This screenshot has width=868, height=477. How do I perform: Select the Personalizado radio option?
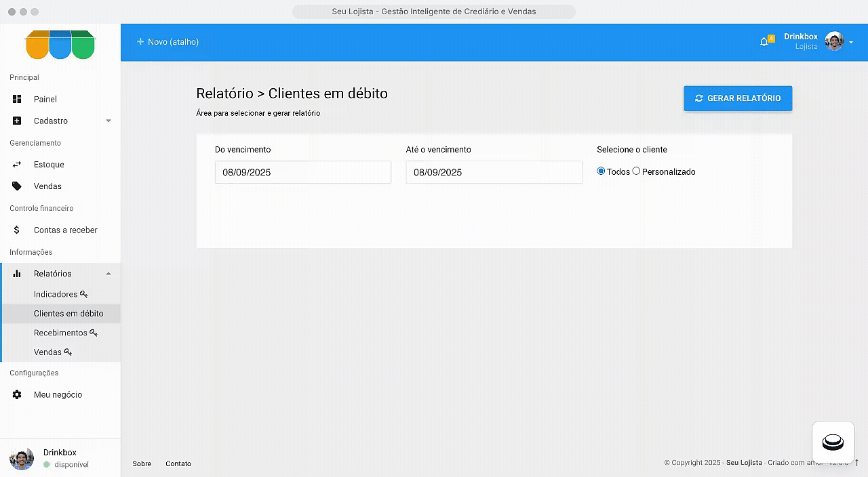pyautogui.click(x=636, y=171)
